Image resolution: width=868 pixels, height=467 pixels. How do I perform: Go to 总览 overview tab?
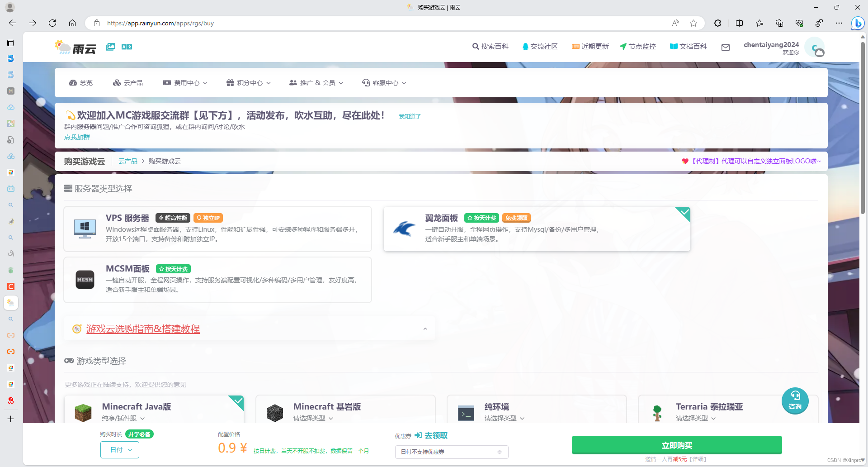81,83
